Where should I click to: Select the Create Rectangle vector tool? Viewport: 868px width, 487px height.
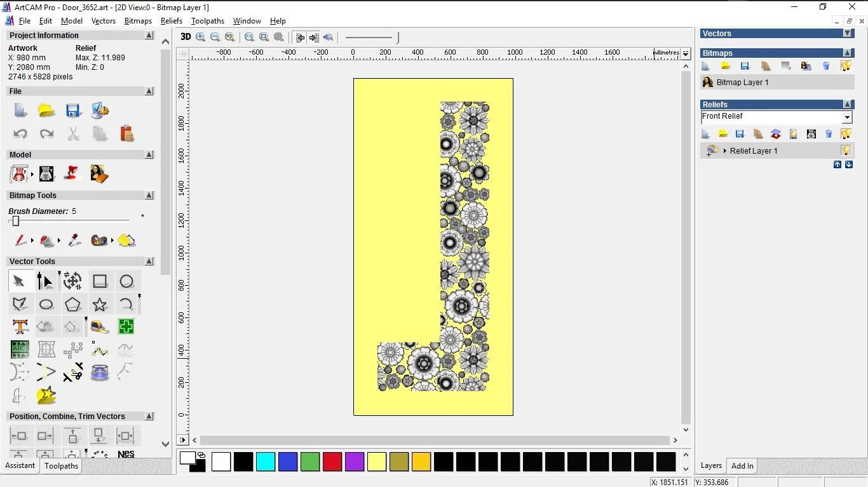(100, 281)
